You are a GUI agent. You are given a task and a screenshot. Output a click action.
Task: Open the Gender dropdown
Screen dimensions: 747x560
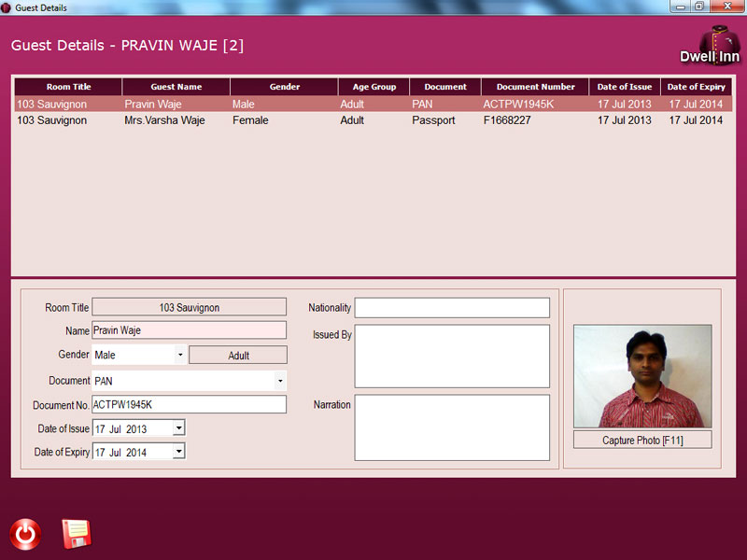[x=179, y=355]
